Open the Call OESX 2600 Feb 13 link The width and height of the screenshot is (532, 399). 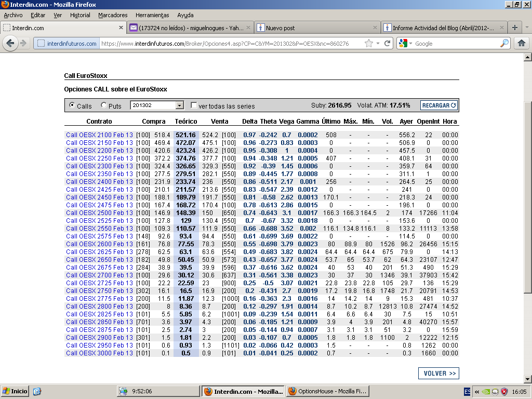[x=99, y=244]
